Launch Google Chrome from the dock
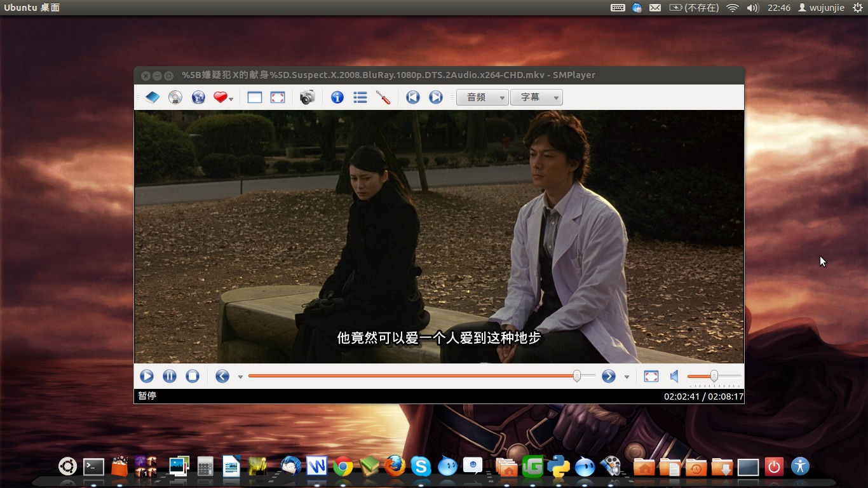This screenshot has width=868, height=488. tap(343, 467)
